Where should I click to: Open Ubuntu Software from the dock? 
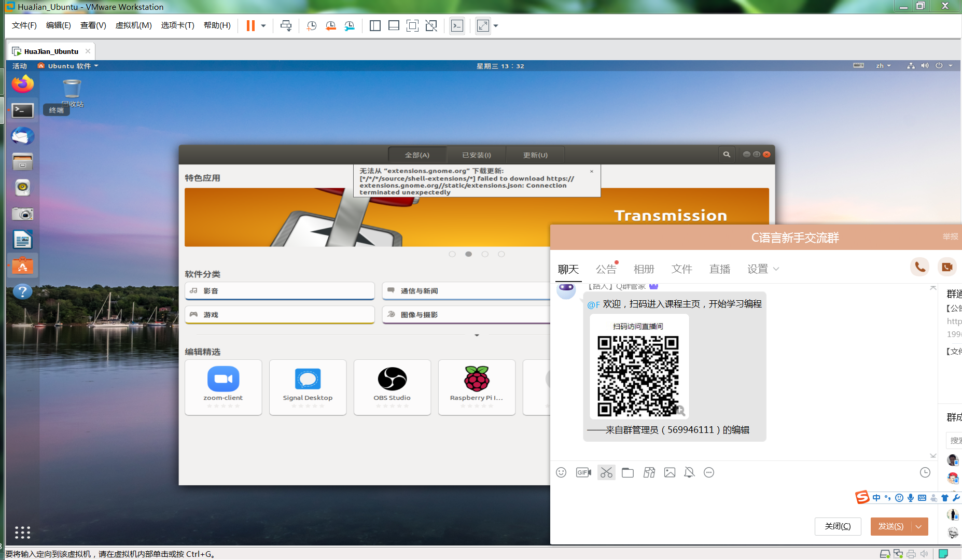22,265
